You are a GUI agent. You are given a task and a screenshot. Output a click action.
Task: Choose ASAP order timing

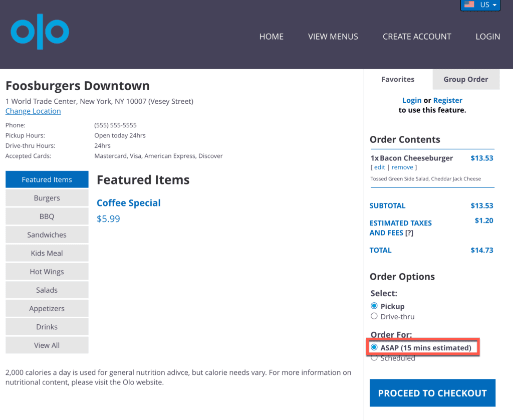coord(374,347)
